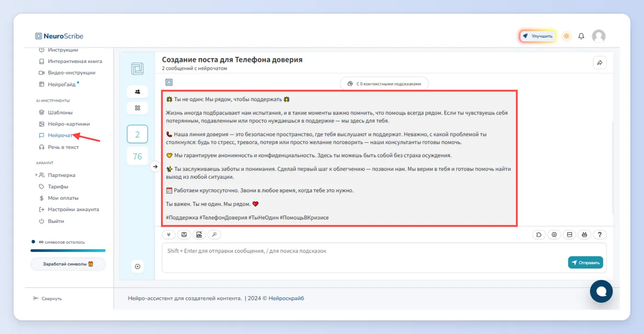Toggle the sun light-theme switch
The height and width of the screenshot is (334, 644).
(x=566, y=36)
